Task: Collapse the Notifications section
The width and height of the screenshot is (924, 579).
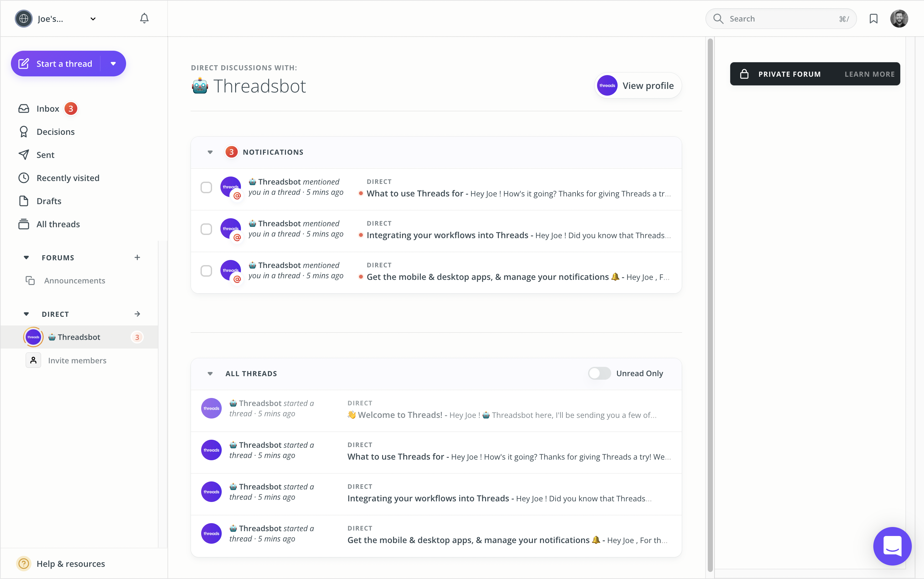Action: pos(210,152)
